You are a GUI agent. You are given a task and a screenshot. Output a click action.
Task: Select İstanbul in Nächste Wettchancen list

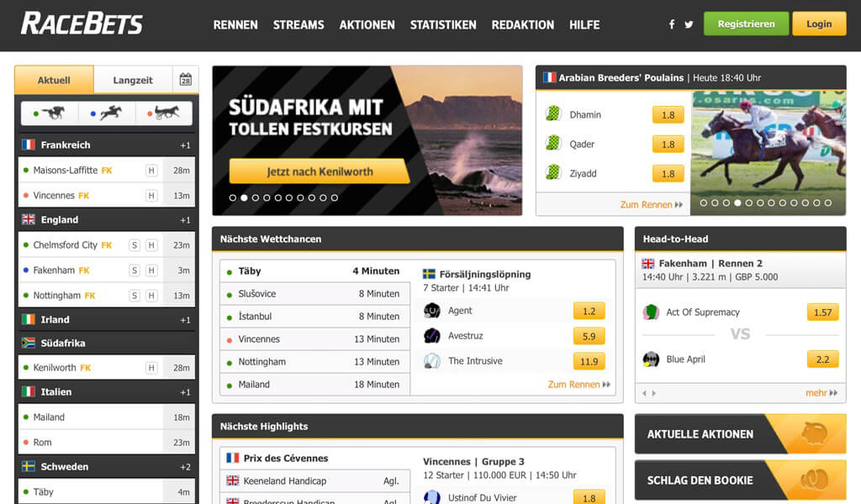click(x=315, y=317)
